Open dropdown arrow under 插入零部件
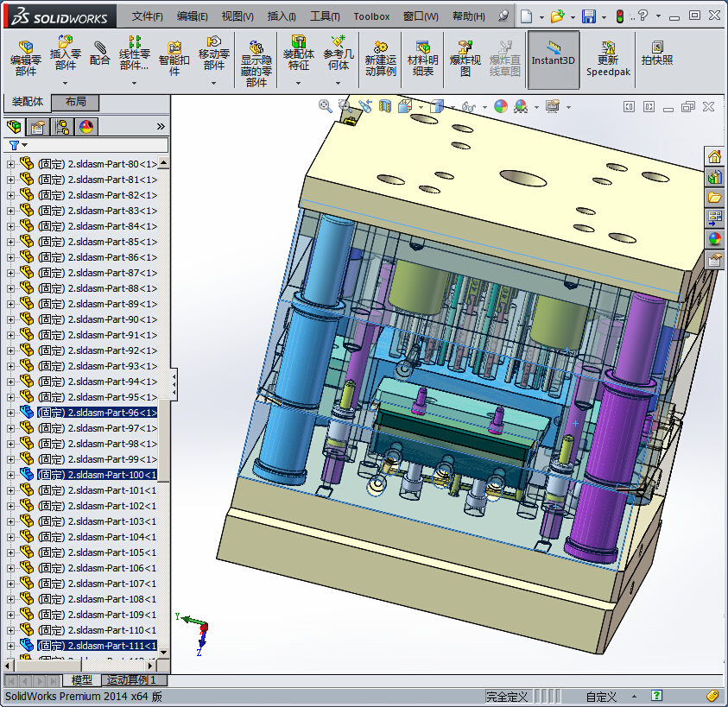The width and height of the screenshot is (728, 707). click(x=65, y=84)
